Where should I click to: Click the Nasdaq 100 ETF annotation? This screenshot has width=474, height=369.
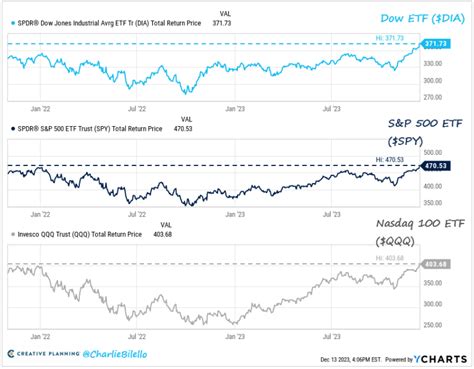point(420,232)
